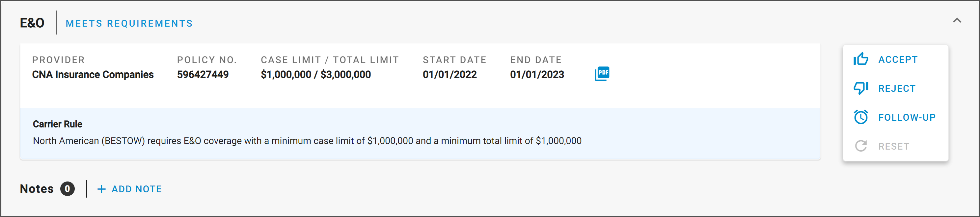The width and height of the screenshot is (980, 217).
Task: Click the circular arrow Reset icon
Action: [860, 146]
